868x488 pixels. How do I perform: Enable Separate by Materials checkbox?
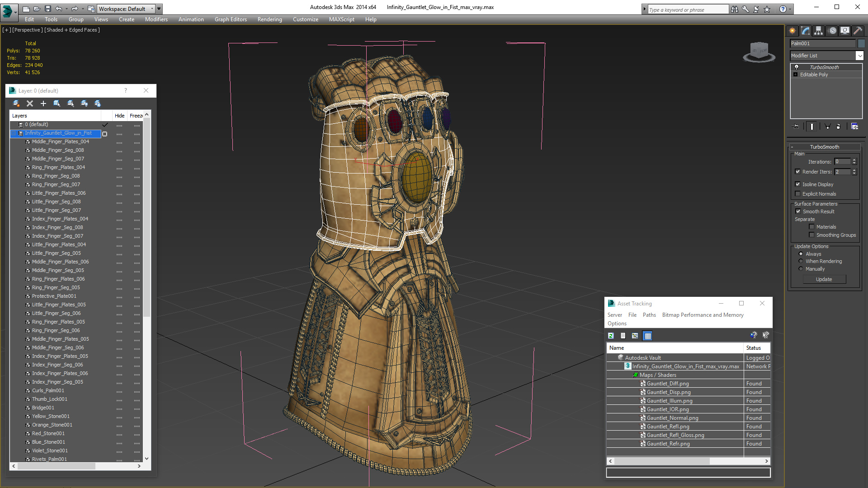point(811,227)
